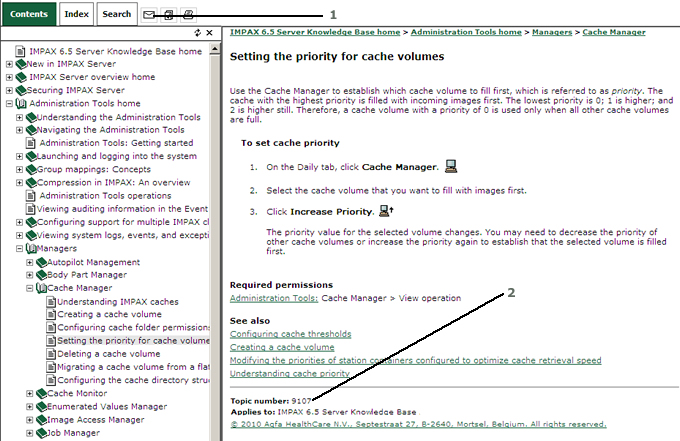Screen dimensions: 680x441
Task: Click page icon beside Deleting a cache volume
Action: (51, 354)
